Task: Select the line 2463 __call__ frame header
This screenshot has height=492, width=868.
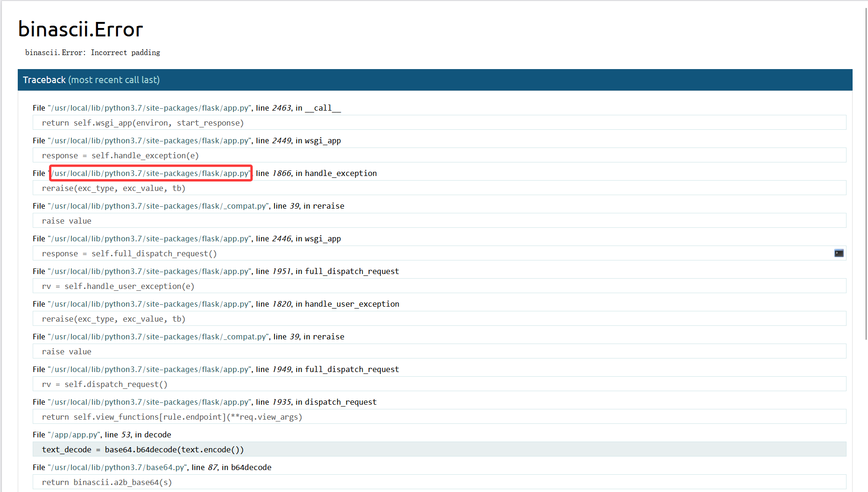Action: click(187, 108)
